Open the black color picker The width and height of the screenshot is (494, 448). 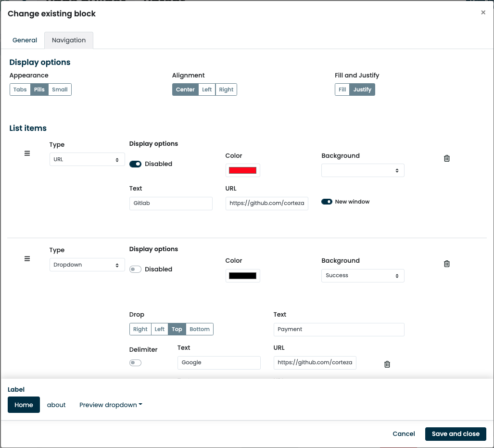coord(242,276)
